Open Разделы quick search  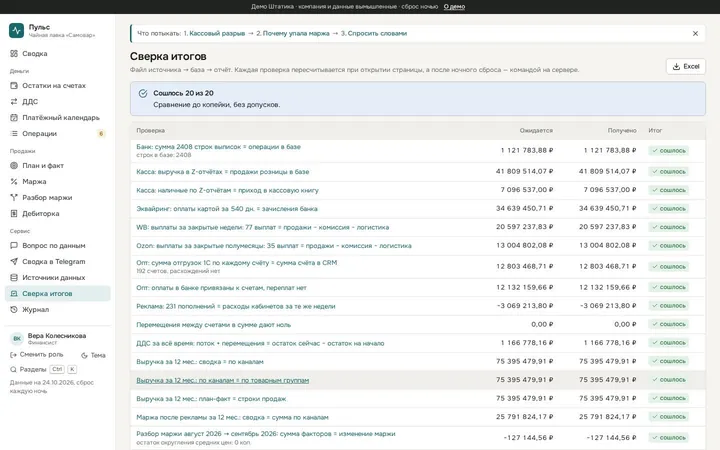(44, 369)
